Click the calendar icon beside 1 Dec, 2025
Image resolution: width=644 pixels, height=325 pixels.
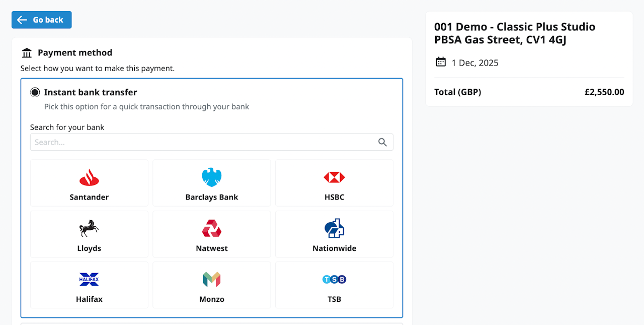(x=441, y=62)
